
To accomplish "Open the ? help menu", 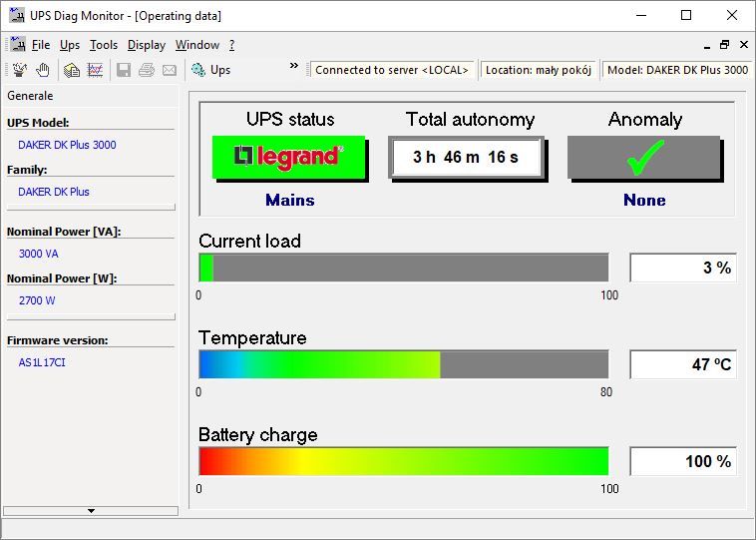I will pyautogui.click(x=232, y=45).
